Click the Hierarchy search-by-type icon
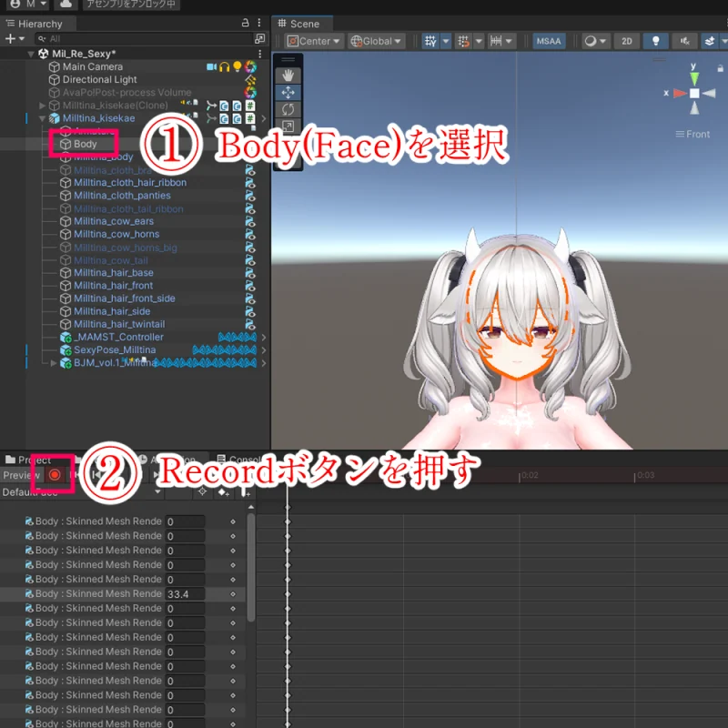The height and width of the screenshot is (728, 728). [x=260, y=38]
